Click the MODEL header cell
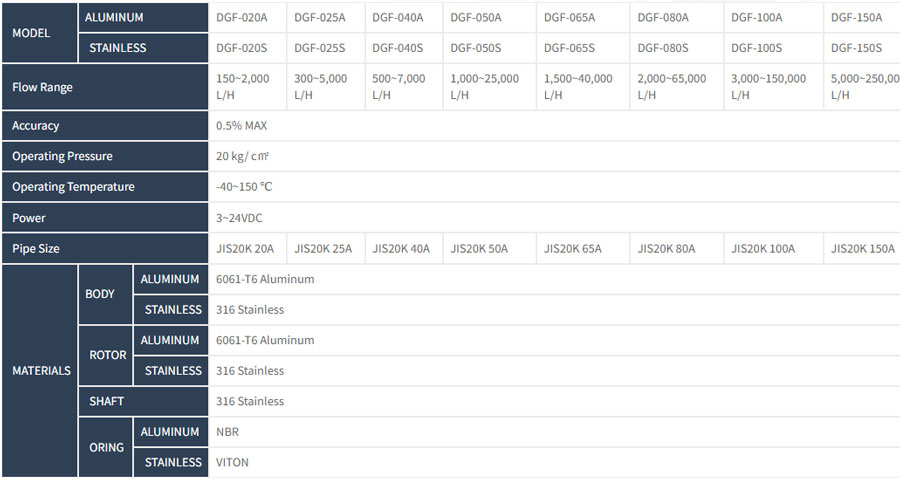Screen dimensions: 900x486 tap(40, 33)
